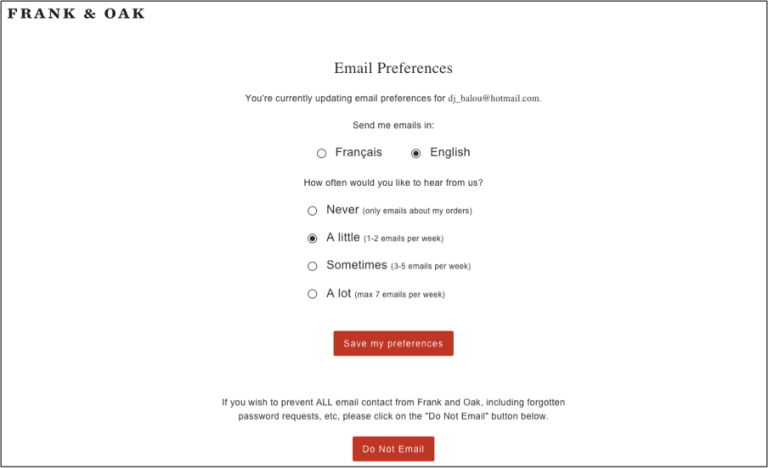Choose the Never radio button circle
This screenshot has width=768, height=468.
pyautogui.click(x=312, y=211)
